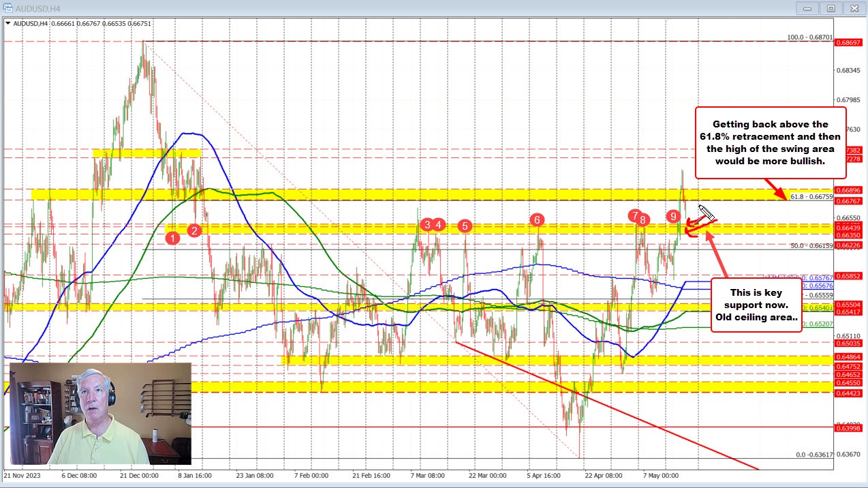
Task: Select numbered marker 1 on the chart
Action: (172, 237)
